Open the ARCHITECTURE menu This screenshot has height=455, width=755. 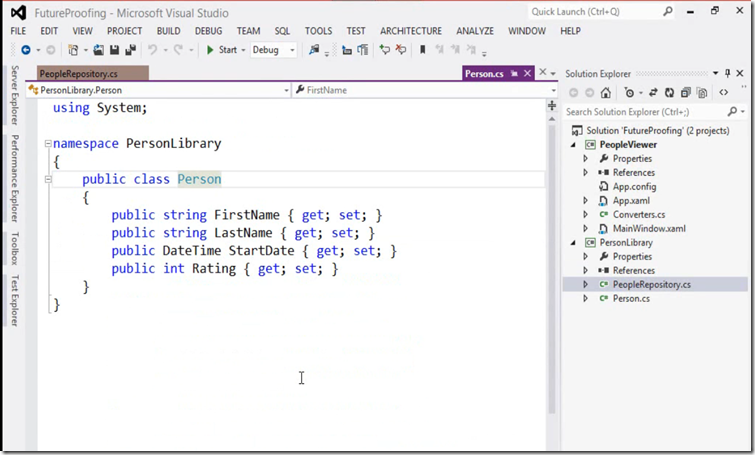tap(411, 31)
